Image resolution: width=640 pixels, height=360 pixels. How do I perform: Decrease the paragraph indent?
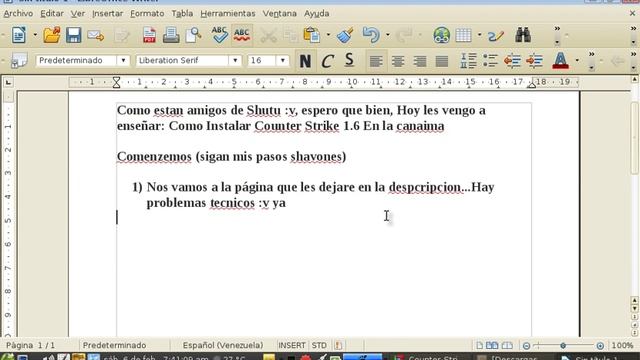tap(512, 61)
